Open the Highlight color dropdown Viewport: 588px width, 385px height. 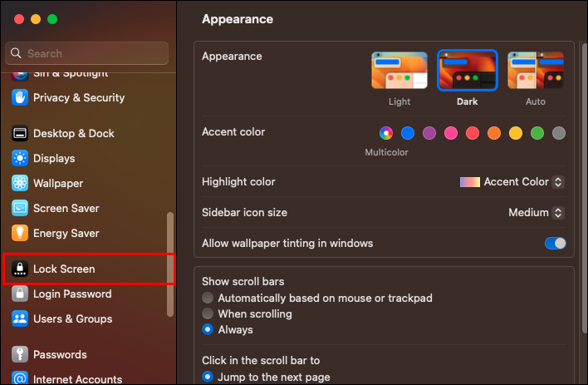512,182
